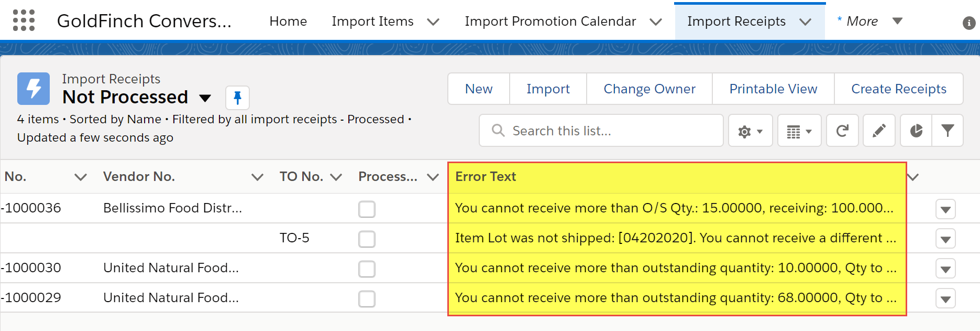
Task: Expand Import Items tab dropdown chevron
Action: coord(433,22)
